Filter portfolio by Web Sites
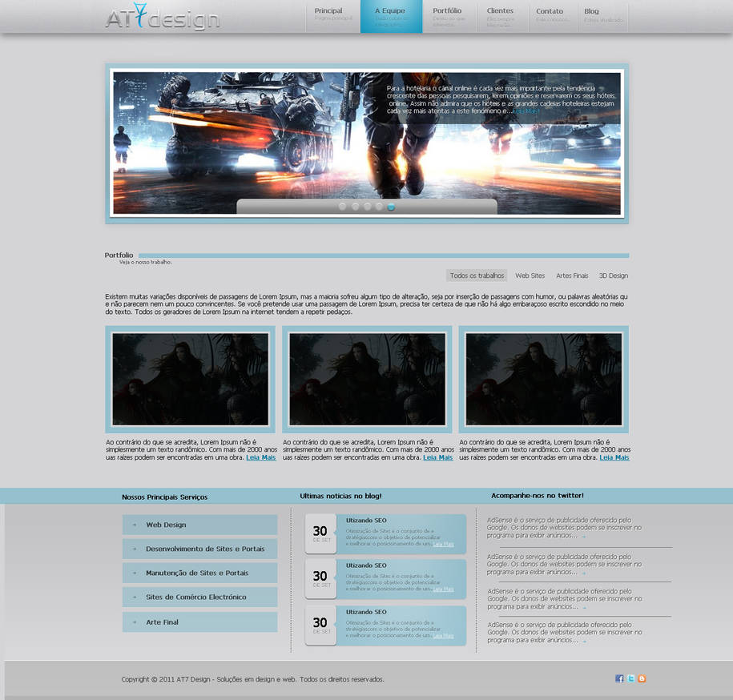 [530, 276]
